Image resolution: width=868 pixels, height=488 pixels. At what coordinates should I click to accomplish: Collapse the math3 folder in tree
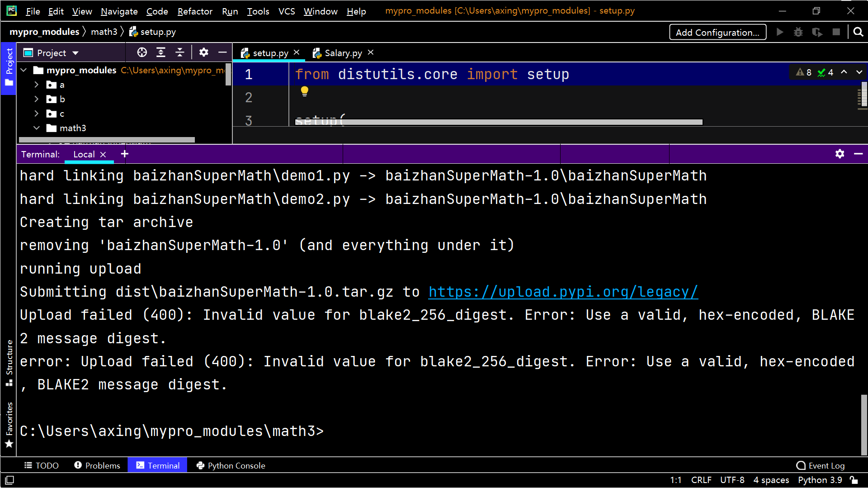pyautogui.click(x=37, y=128)
